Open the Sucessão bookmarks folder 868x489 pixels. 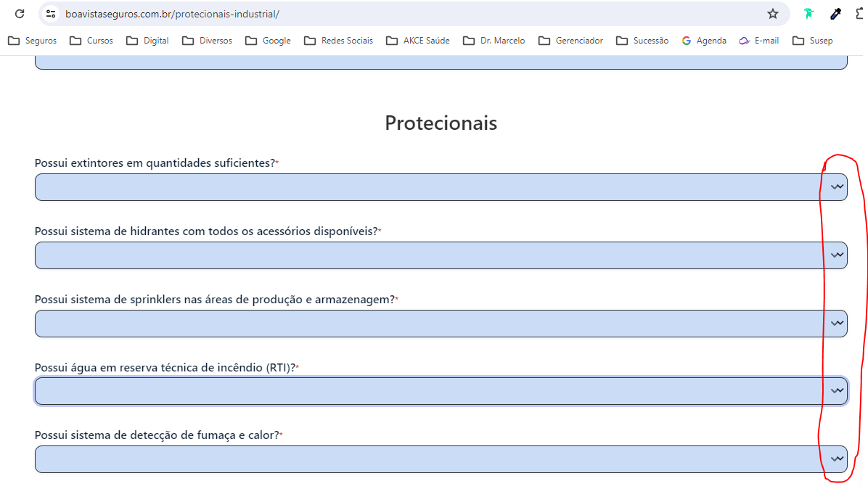[x=642, y=41]
